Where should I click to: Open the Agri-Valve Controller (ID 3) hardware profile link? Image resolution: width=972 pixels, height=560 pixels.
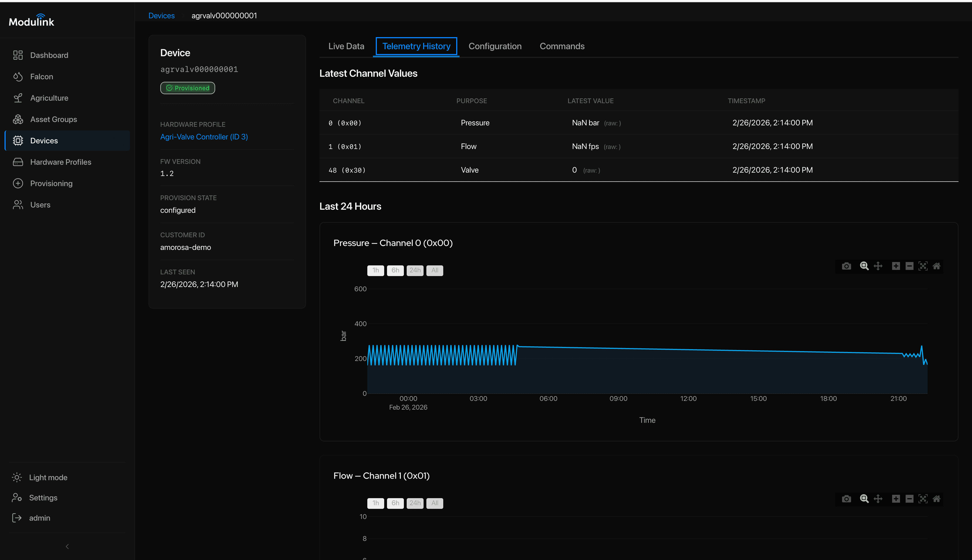204,137
